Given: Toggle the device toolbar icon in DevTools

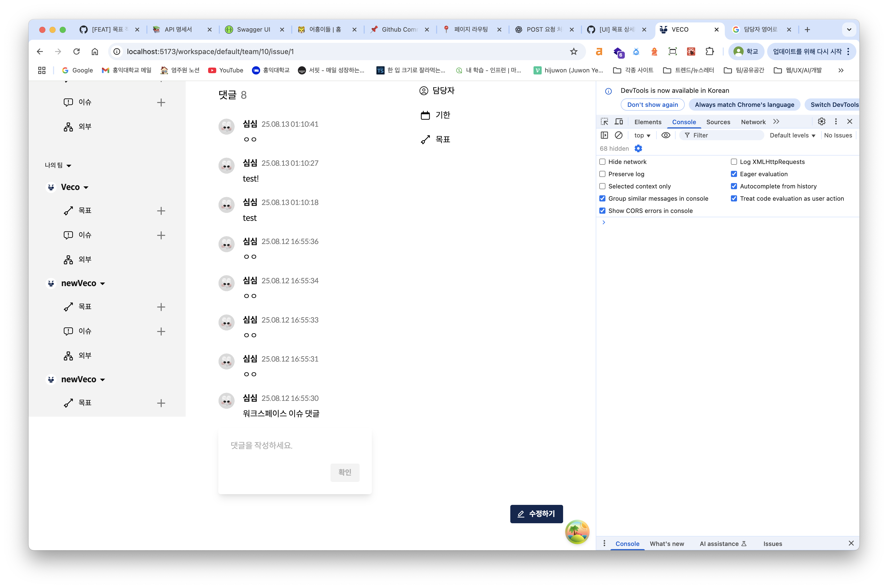Looking at the screenshot, I should [619, 121].
